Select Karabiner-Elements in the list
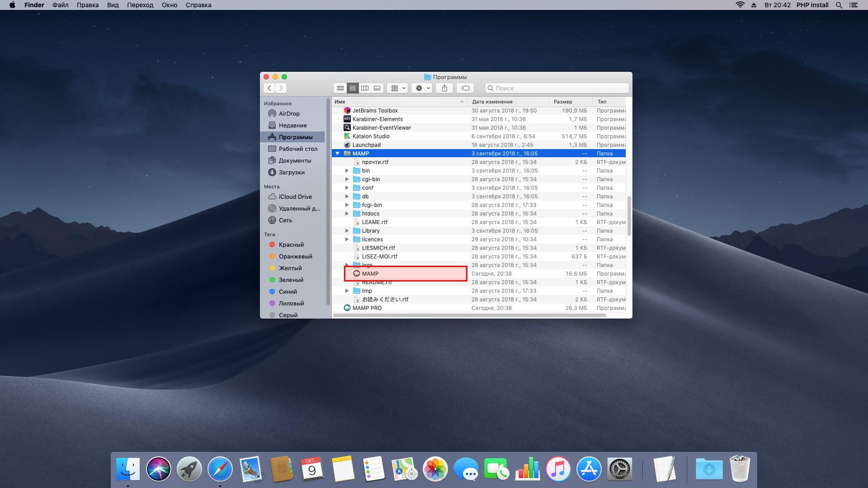868x488 pixels. pyautogui.click(x=479, y=119)
